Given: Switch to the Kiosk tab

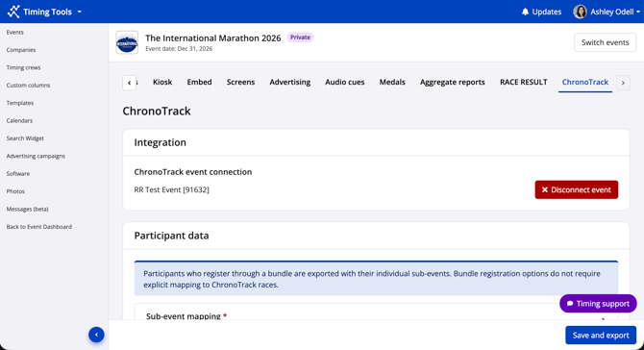Looking at the screenshot, I should pos(162,82).
